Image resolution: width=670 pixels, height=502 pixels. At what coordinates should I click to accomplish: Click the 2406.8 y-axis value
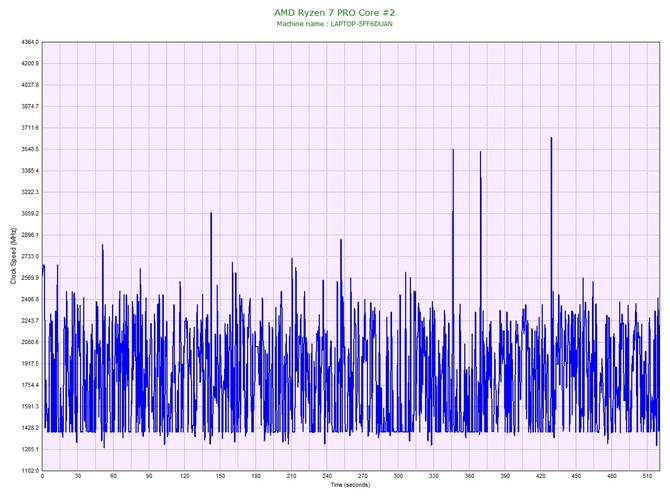[x=30, y=299]
